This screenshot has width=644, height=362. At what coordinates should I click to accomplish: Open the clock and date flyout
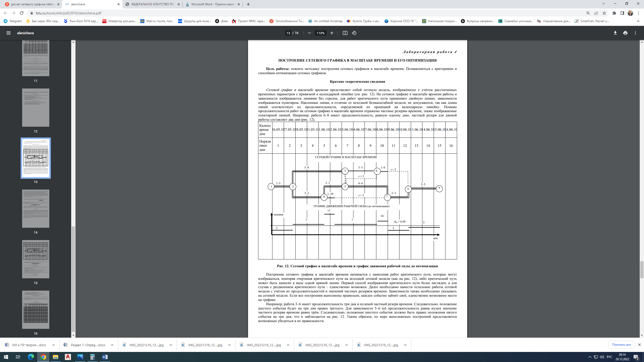coord(622,357)
